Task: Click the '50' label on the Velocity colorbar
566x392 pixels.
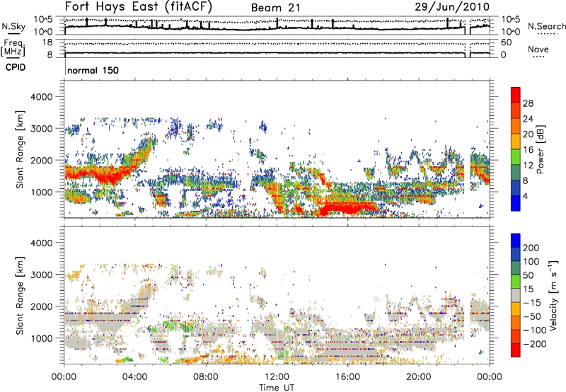Action: [528, 275]
